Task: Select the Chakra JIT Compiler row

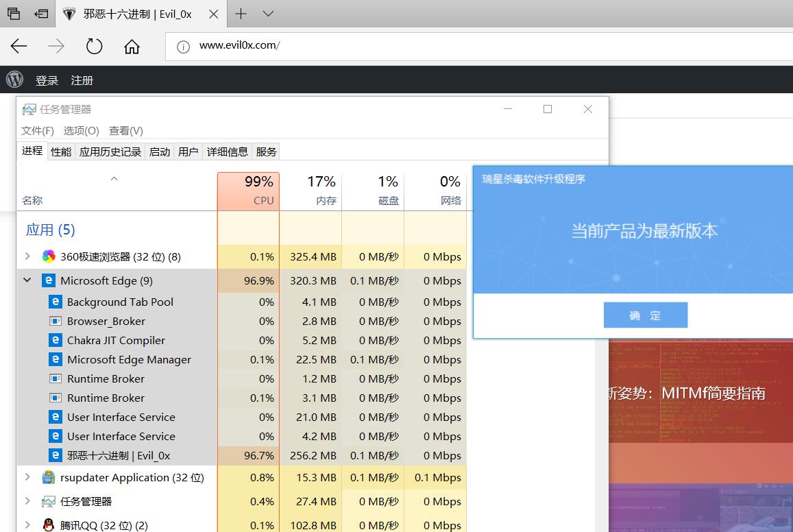Action: pos(242,340)
